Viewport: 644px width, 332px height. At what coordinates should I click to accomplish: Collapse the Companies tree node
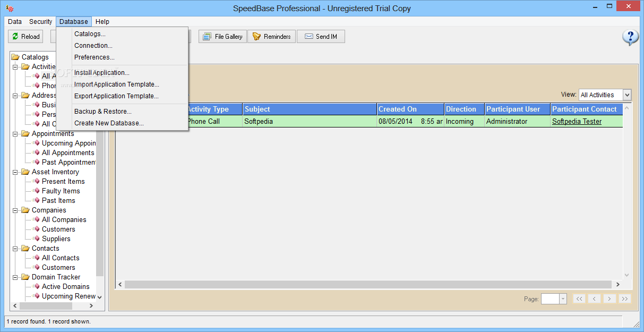click(x=15, y=210)
